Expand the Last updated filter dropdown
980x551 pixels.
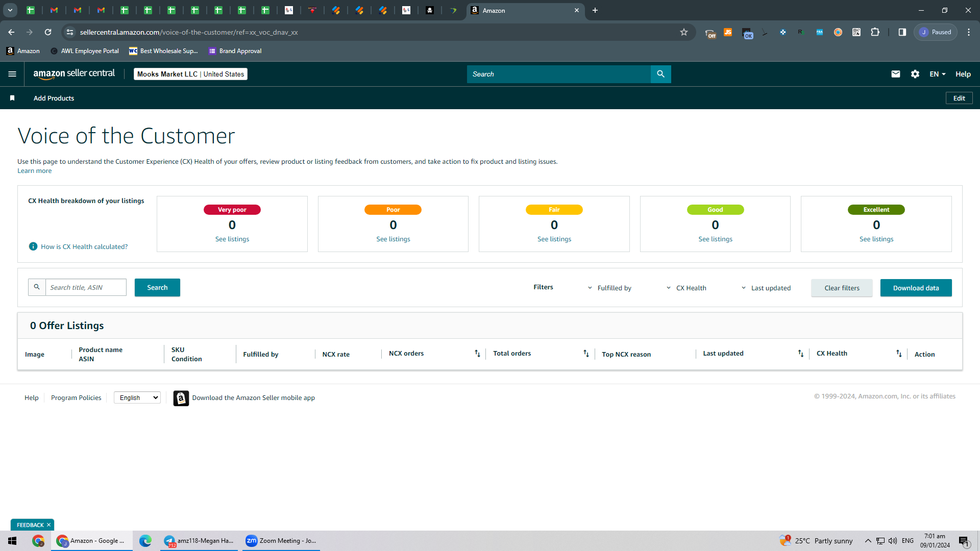(x=766, y=288)
